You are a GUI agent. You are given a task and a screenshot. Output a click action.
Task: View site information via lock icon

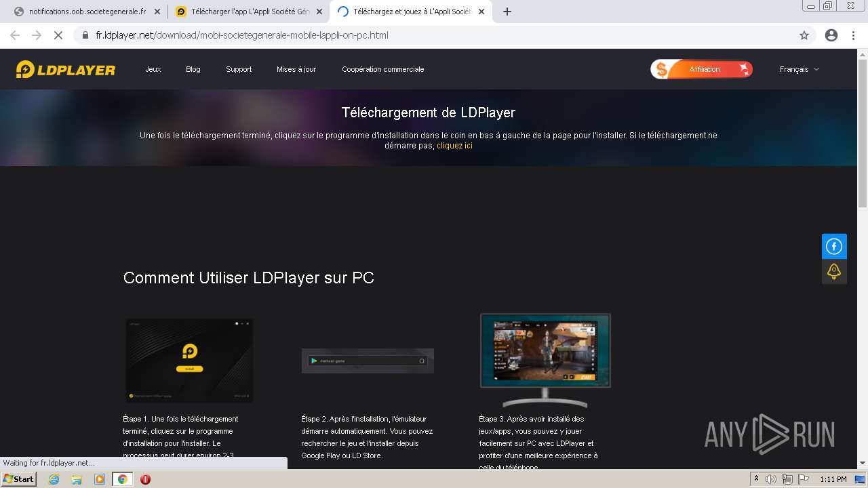[85, 35]
